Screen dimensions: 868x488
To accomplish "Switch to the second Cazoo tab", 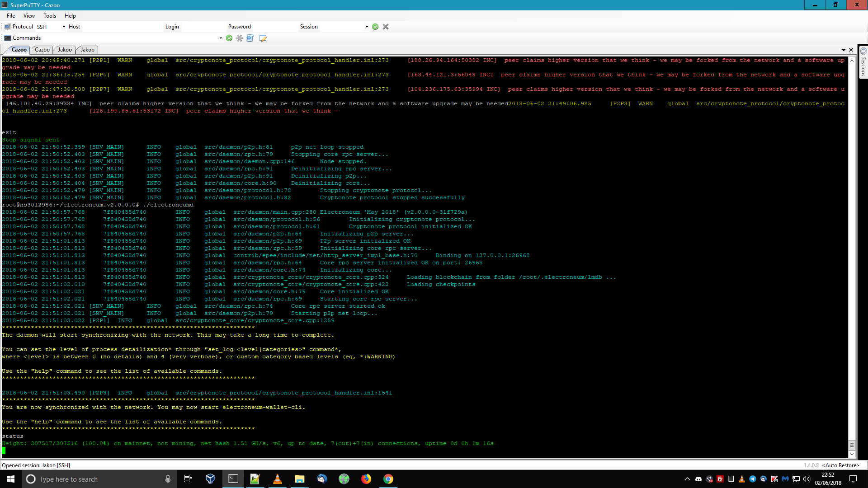I will [42, 50].
